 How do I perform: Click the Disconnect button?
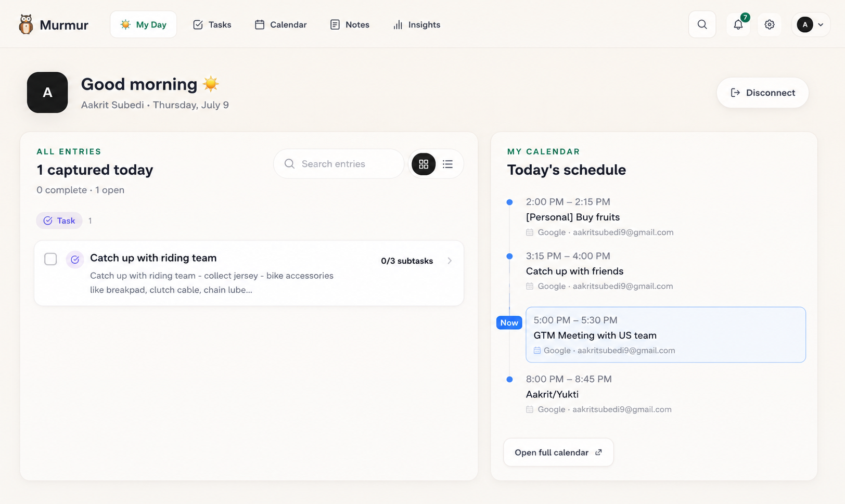tap(762, 93)
